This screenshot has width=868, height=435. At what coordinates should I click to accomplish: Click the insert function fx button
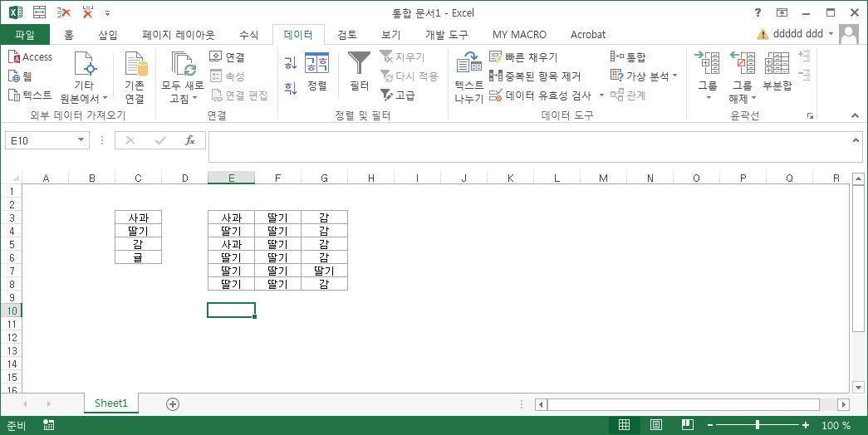click(190, 140)
